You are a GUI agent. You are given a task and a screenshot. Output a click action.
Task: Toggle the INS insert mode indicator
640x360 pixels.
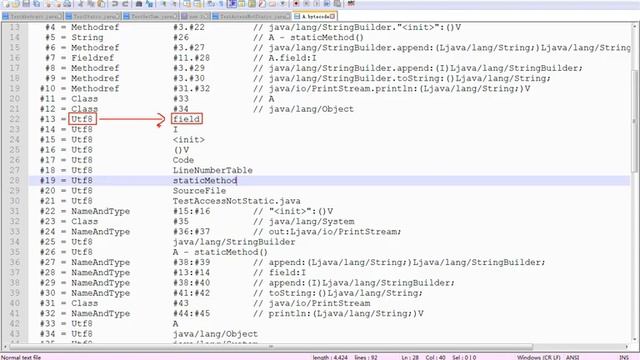point(624,357)
